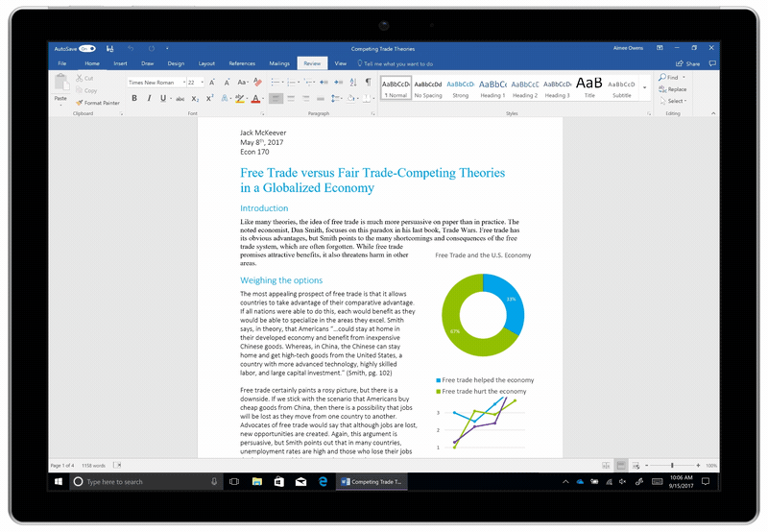This screenshot has height=532, width=768.
Task: Click the Save icon in title bar
Action: tap(110, 48)
